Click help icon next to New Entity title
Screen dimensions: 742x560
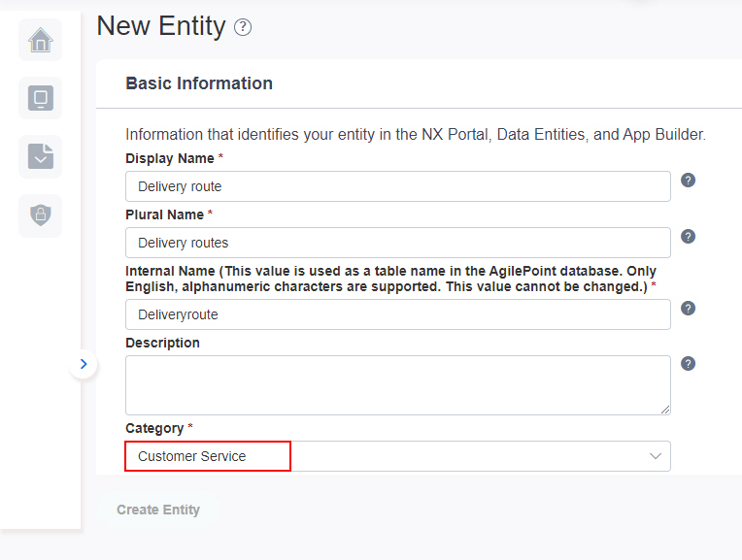click(x=243, y=27)
